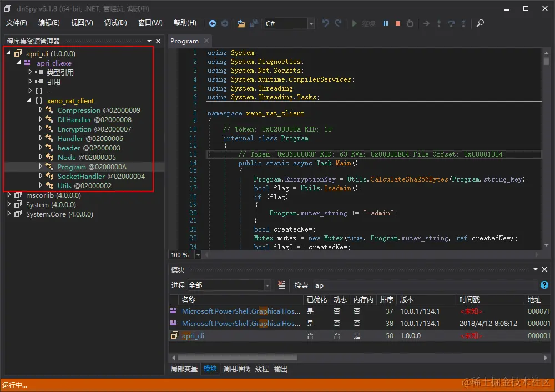Select System (4.0.0.0) assembly
The height and width of the screenshot is (392, 555).
tap(51, 205)
